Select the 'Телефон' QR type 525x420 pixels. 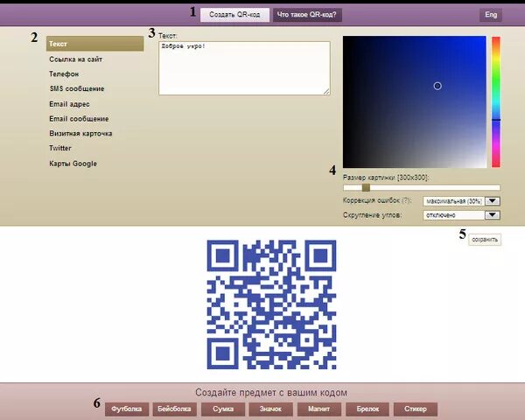[64, 74]
